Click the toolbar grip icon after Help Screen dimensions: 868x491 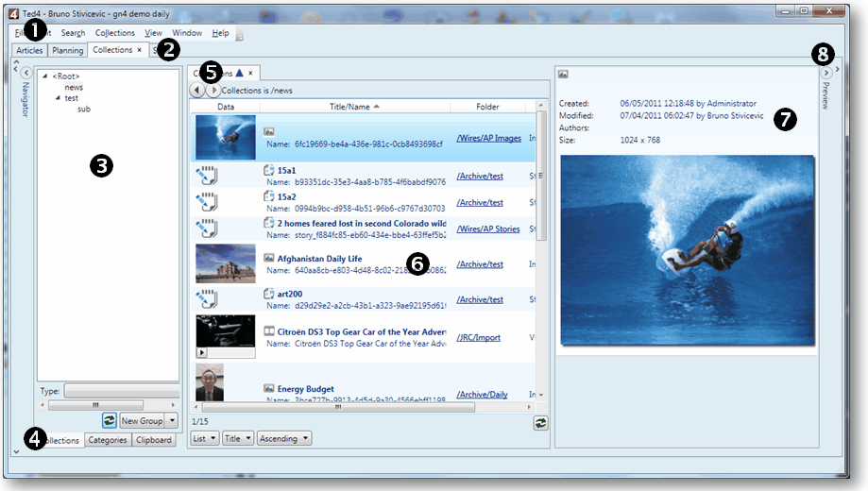(239, 34)
